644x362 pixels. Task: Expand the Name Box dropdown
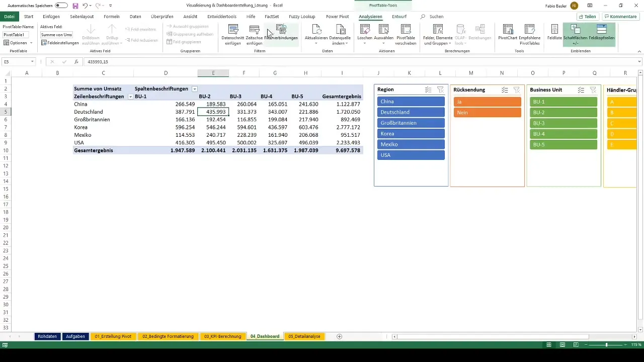(x=32, y=62)
